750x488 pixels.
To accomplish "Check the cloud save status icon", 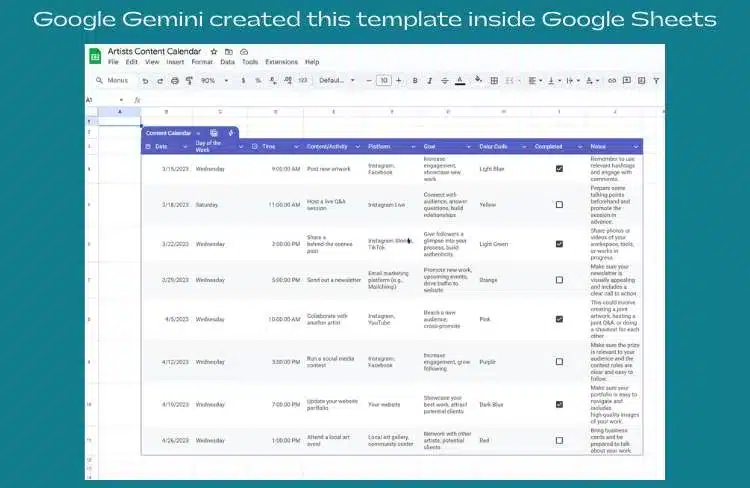I will point(244,52).
